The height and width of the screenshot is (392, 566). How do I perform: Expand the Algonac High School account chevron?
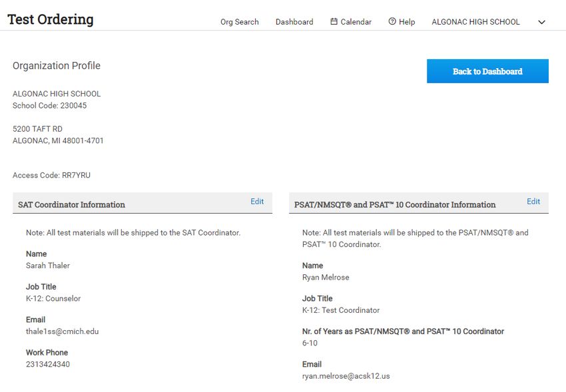pos(541,22)
